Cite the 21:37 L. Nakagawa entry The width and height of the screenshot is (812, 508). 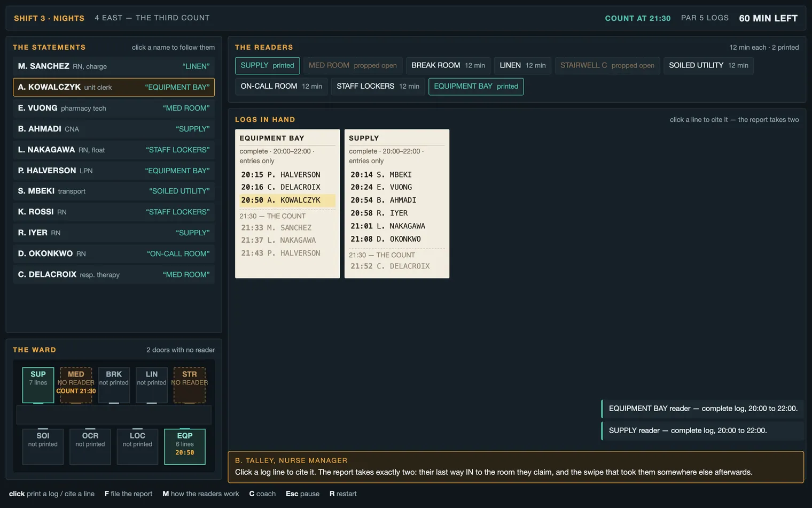287,240
